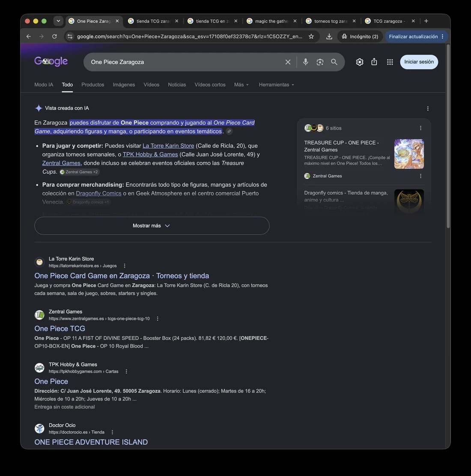Open TREASURE CUP card thumbnail
The width and height of the screenshot is (471, 476).
409,154
